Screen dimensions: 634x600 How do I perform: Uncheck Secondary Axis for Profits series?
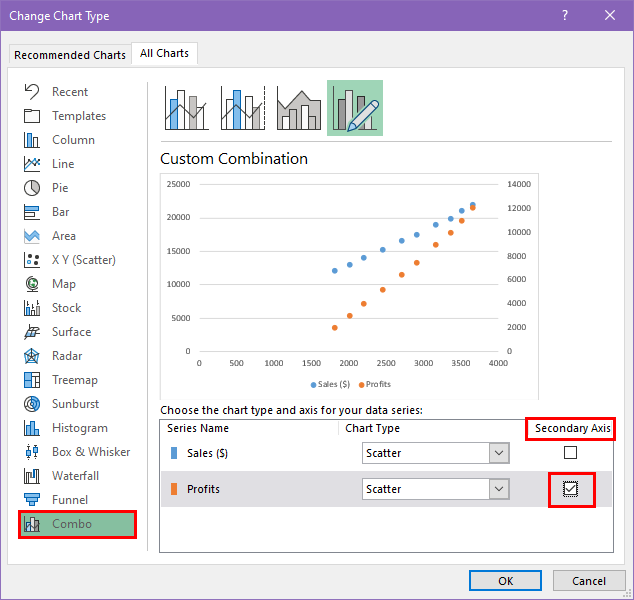pyautogui.click(x=571, y=489)
